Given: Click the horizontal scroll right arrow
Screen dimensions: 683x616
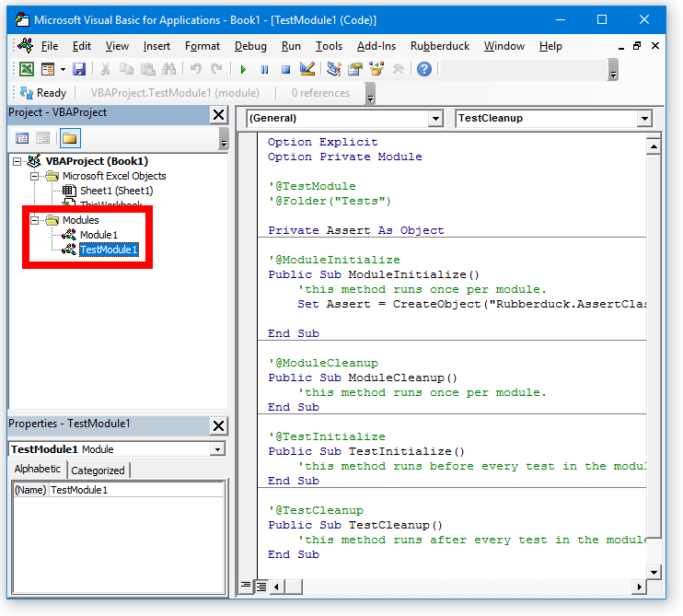Looking at the screenshot, I should [x=639, y=587].
